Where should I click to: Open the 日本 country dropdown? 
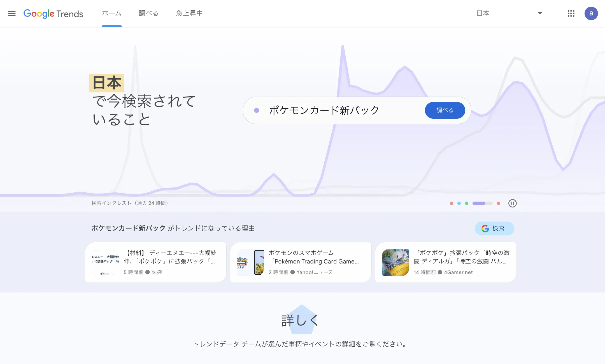(509, 13)
